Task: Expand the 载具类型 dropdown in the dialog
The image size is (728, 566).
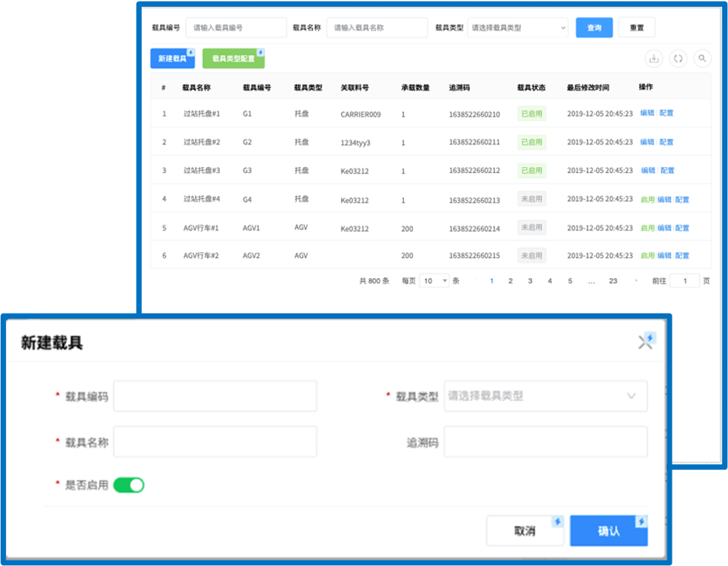Action: point(545,396)
